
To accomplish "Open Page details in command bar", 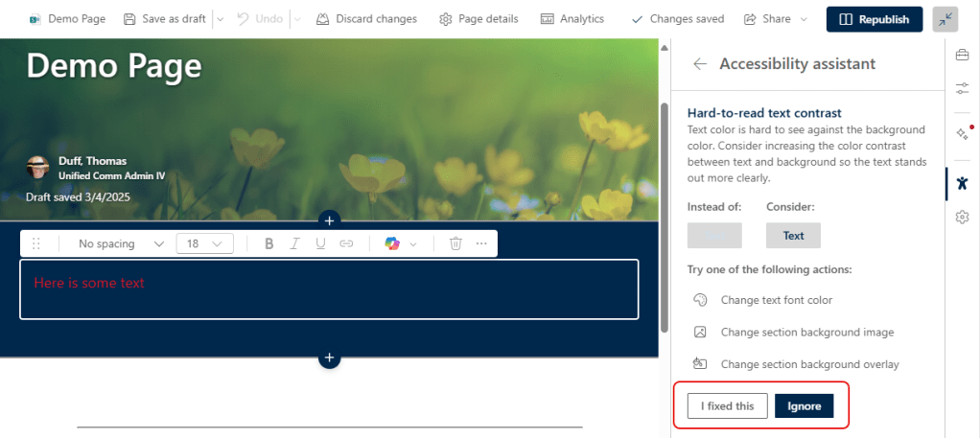I will tap(478, 19).
